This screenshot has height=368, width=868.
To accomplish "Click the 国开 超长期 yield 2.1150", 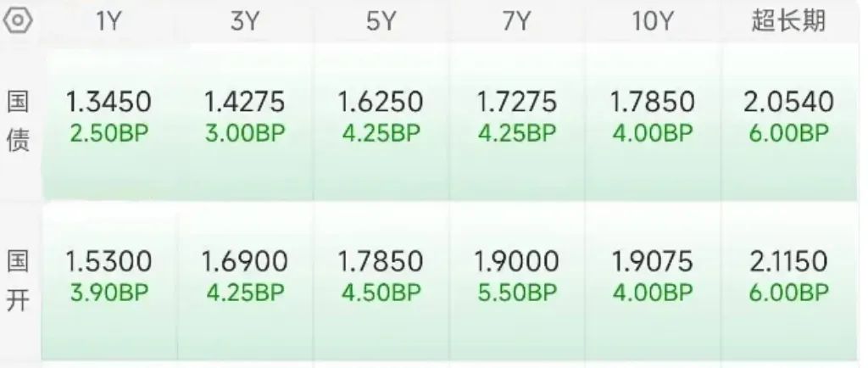I will point(788,261).
